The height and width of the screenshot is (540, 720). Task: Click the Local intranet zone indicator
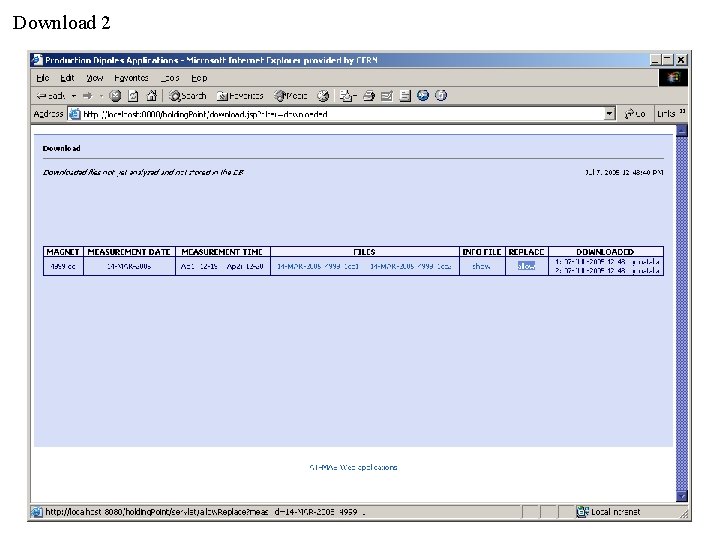click(608, 512)
